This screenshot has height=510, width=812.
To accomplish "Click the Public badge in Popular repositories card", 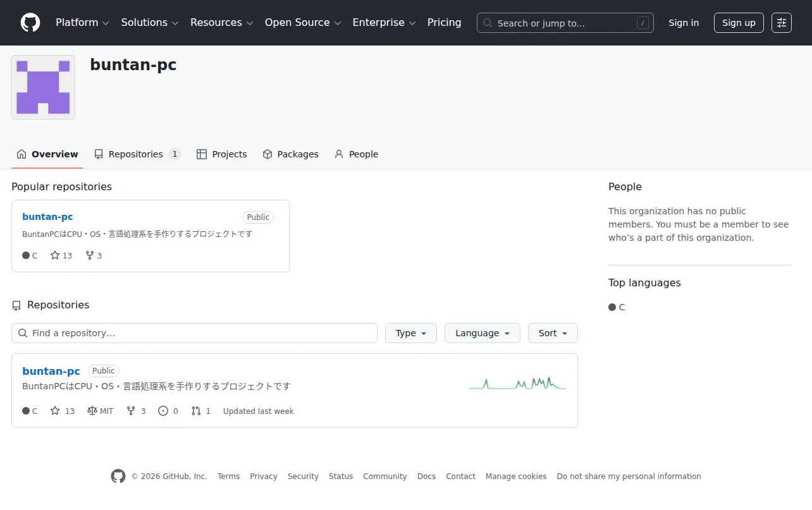I will tap(258, 217).
